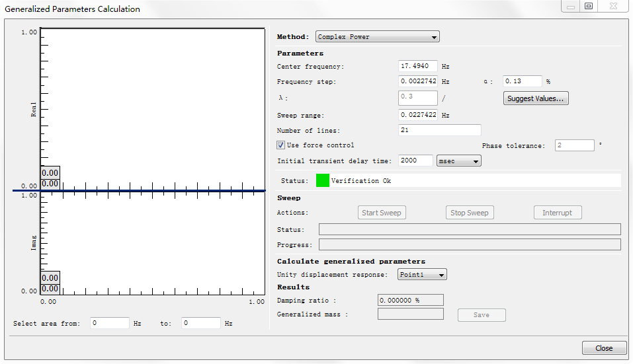Screen dimensions: 633x364
Task: Click the Select area from Hz field
Action: [x=109, y=323]
